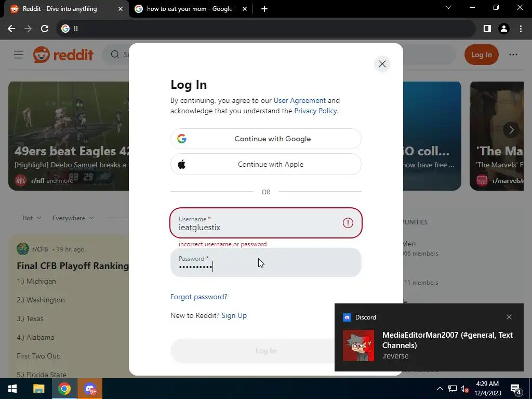Image resolution: width=532 pixels, height=399 pixels.
Task: Switch to the Google search tab
Action: click(x=189, y=9)
